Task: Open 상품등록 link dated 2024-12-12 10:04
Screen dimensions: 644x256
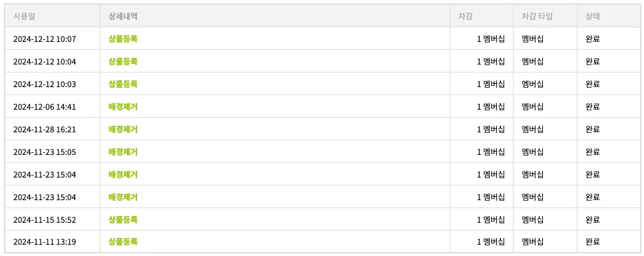Action: (123, 62)
